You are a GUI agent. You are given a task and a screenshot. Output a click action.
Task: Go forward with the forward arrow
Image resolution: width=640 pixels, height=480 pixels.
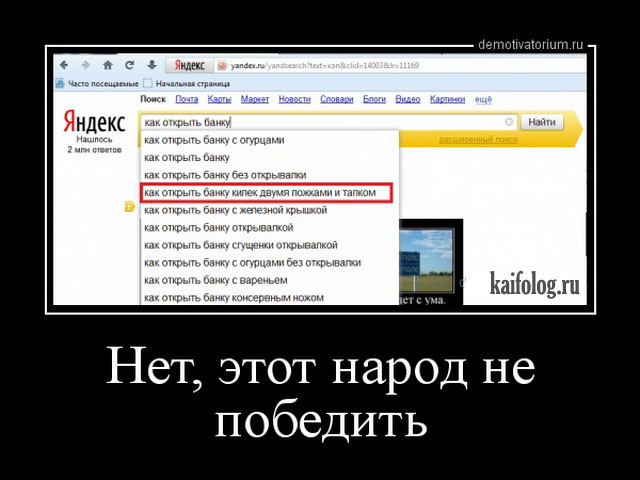[x=86, y=65]
